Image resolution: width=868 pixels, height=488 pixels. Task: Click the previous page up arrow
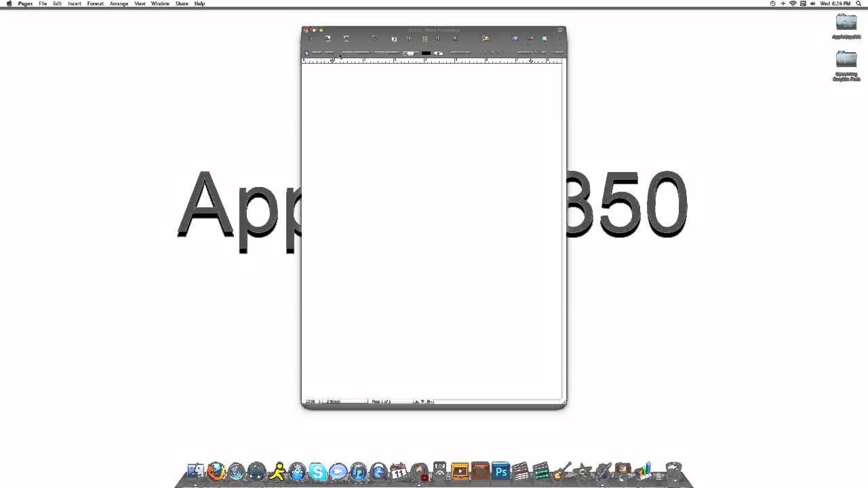(x=416, y=401)
